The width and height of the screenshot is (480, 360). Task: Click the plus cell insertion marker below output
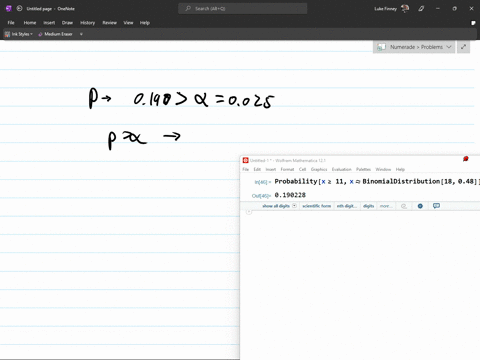[249, 212]
